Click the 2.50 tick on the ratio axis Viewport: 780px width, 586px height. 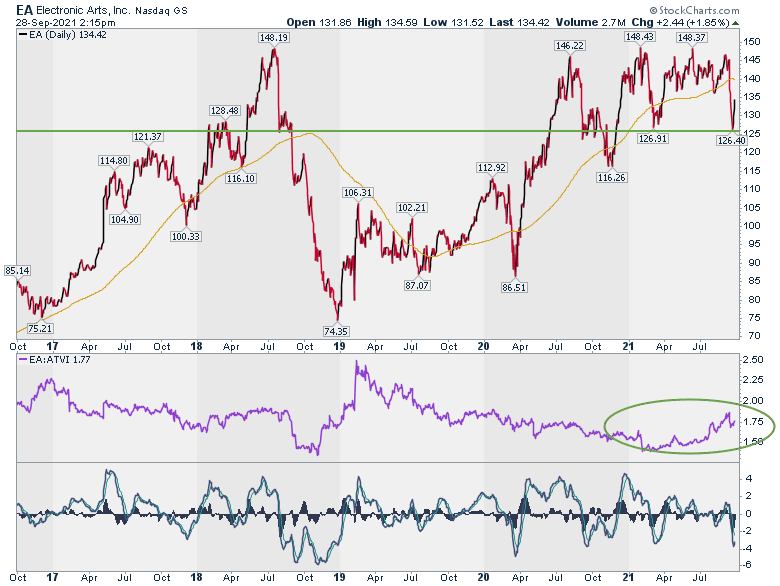(752, 360)
